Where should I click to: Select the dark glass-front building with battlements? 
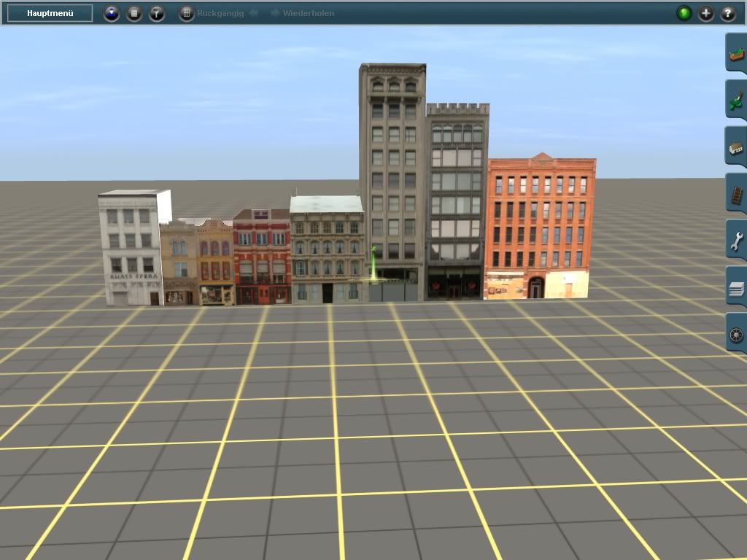(457, 203)
